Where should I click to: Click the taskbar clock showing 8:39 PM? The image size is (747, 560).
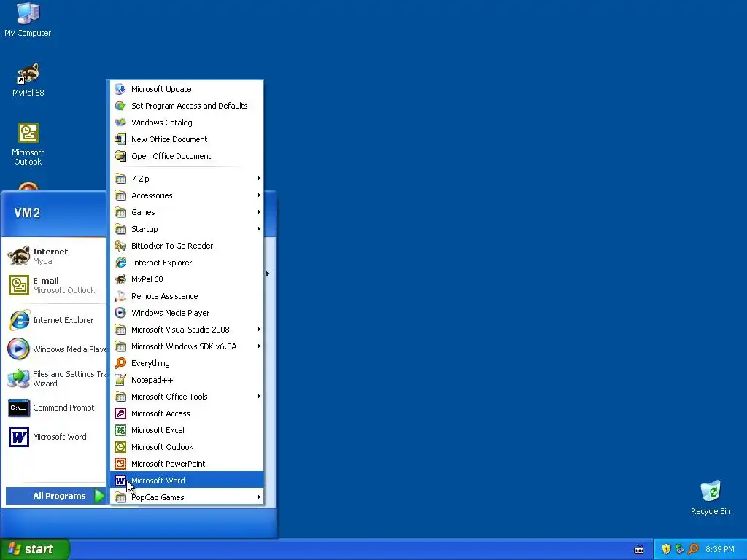click(x=720, y=549)
